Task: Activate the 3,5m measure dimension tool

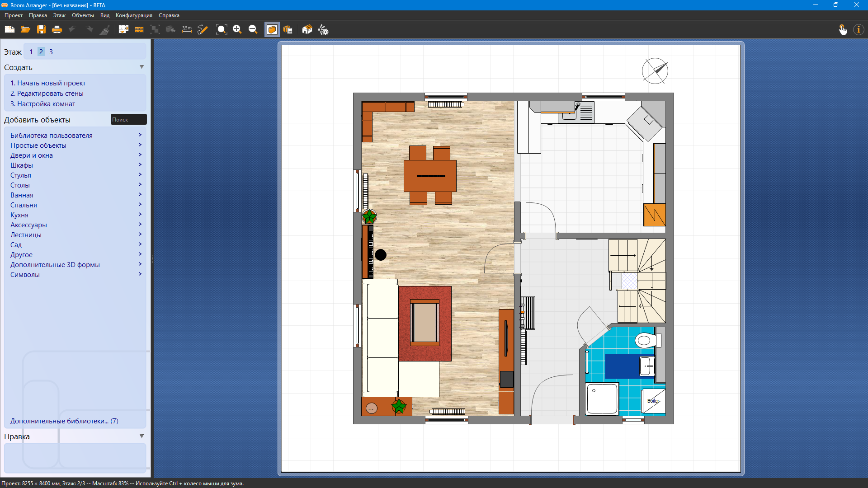Action: 187,30
